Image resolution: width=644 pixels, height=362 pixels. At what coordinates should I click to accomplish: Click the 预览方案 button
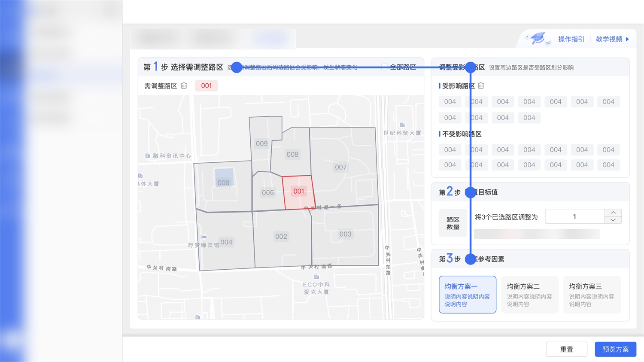pos(615,349)
